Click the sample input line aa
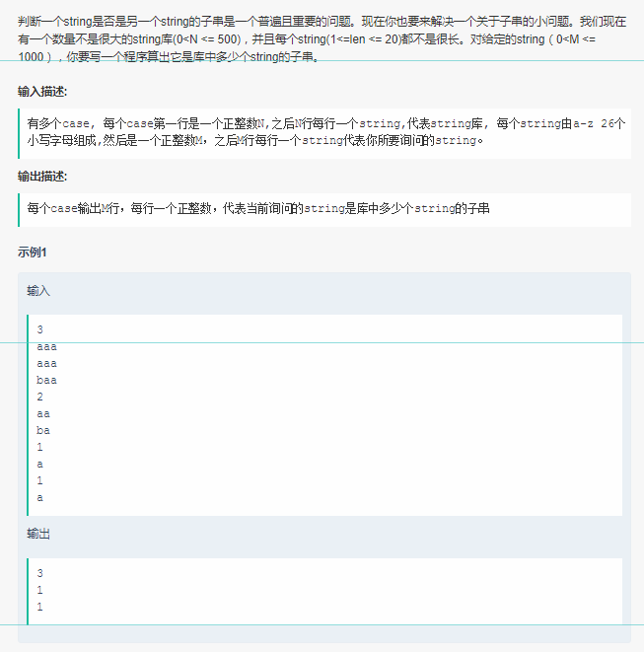The width and height of the screenshot is (644, 652). click(43, 413)
